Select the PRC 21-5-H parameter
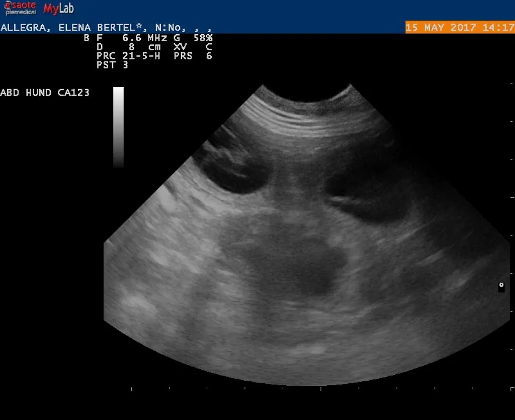Image resolution: width=515 pixels, height=420 pixels. click(128, 56)
